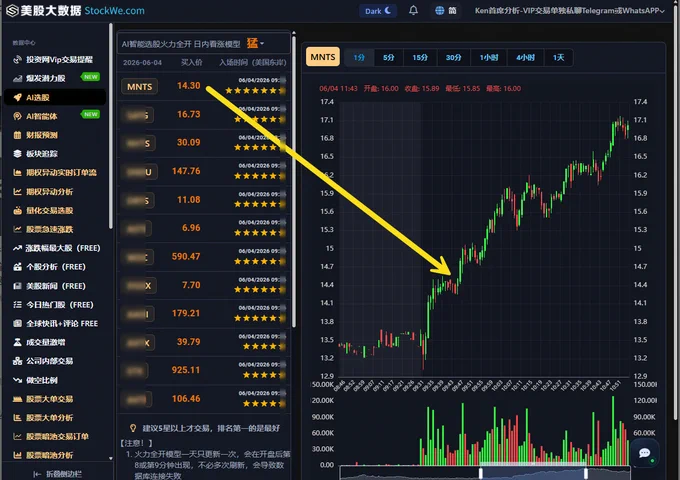Open 个股分析 (FREE) sidebar icon
This screenshot has width=680, height=480.
[x=17, y=267]
